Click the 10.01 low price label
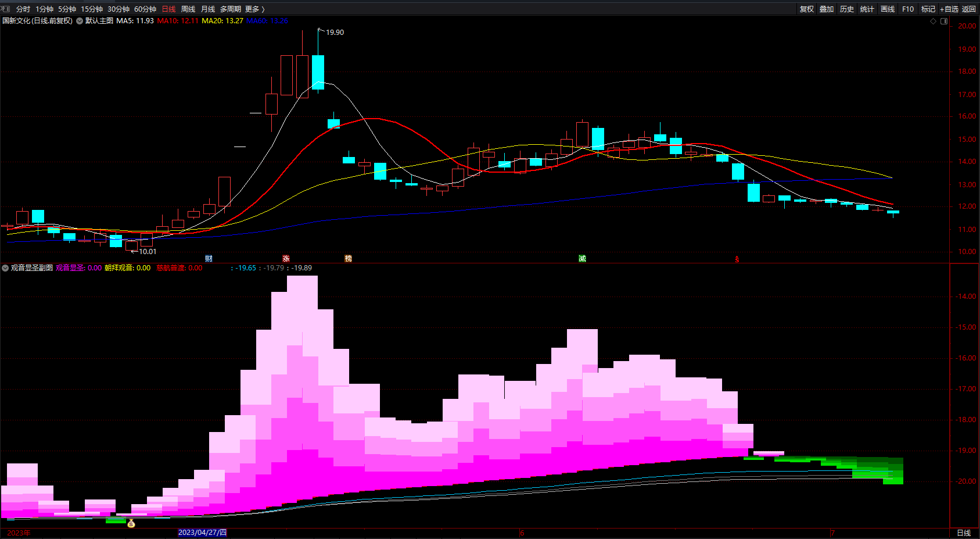 pos(148,252)
